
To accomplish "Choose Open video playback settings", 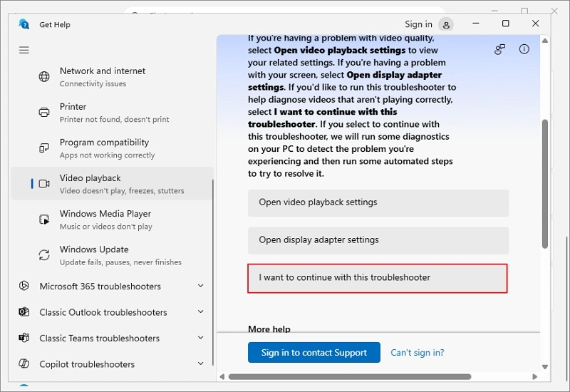I will click(378, 203).
